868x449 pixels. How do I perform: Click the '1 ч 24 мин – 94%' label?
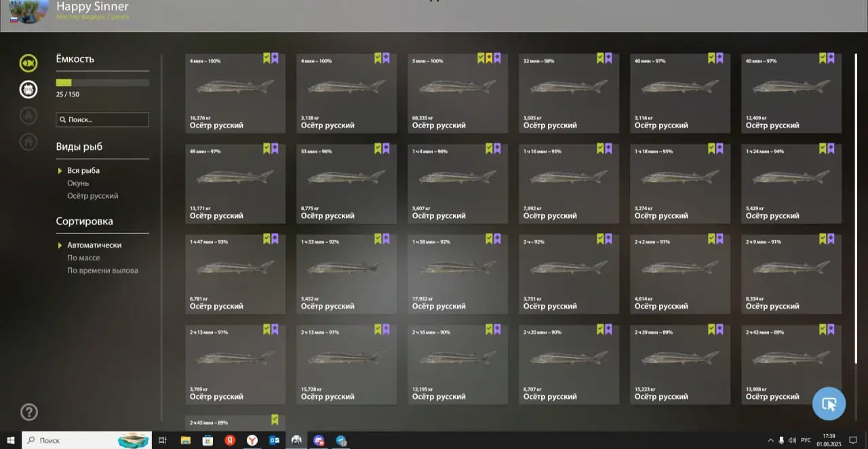point(764,151)
